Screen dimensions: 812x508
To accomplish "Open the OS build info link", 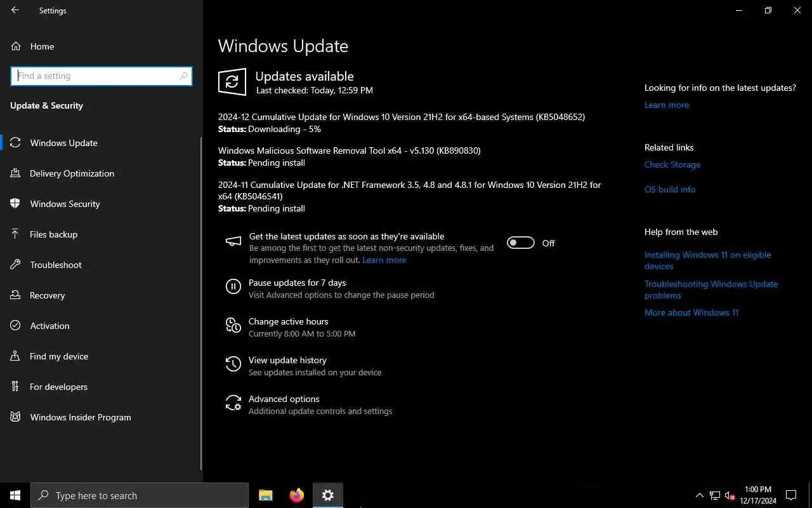I will pos(670,189).
